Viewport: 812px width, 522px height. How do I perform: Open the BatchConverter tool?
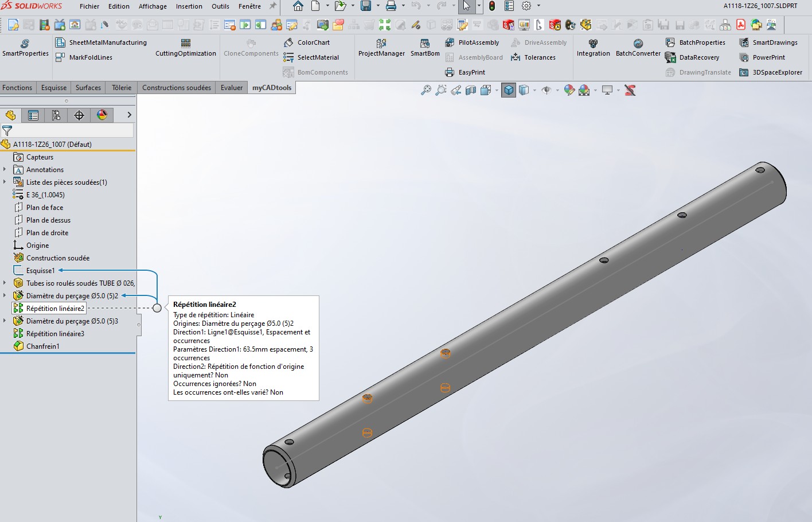click(x=638, y=48)
